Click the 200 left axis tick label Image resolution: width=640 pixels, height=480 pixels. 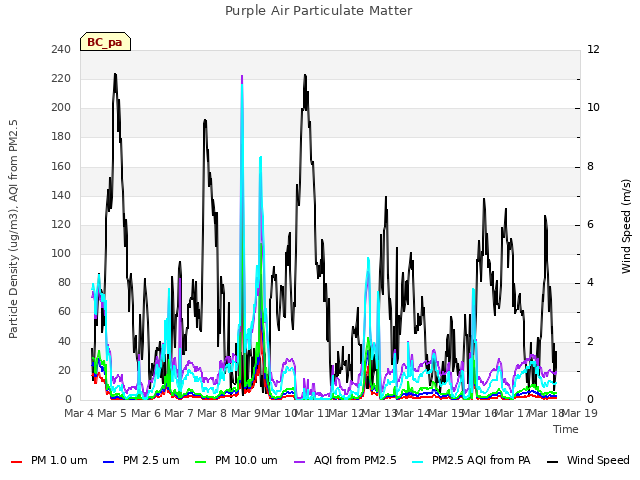pyautogui.click(x=61, y=108)
